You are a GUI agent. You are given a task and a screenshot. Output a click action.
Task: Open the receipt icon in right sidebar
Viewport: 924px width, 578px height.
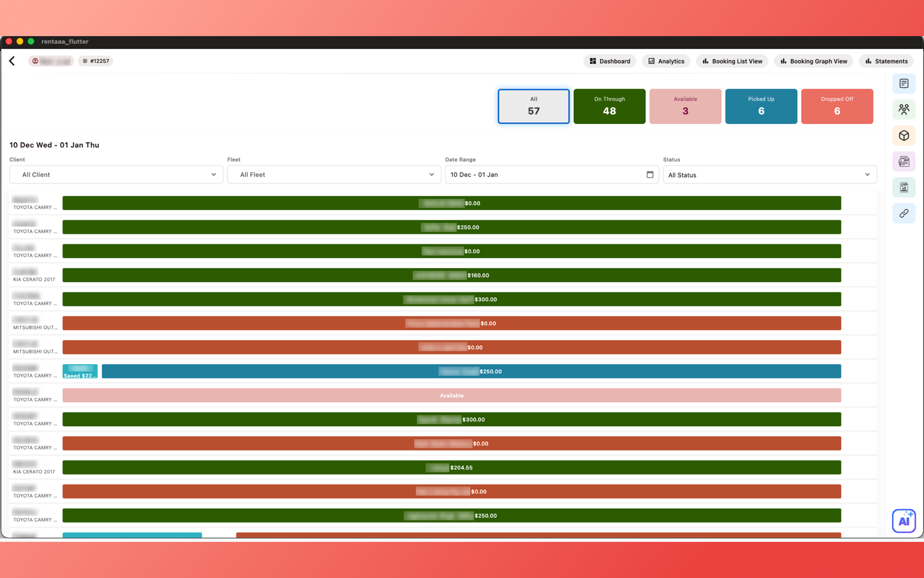click(x=904, y=84)
